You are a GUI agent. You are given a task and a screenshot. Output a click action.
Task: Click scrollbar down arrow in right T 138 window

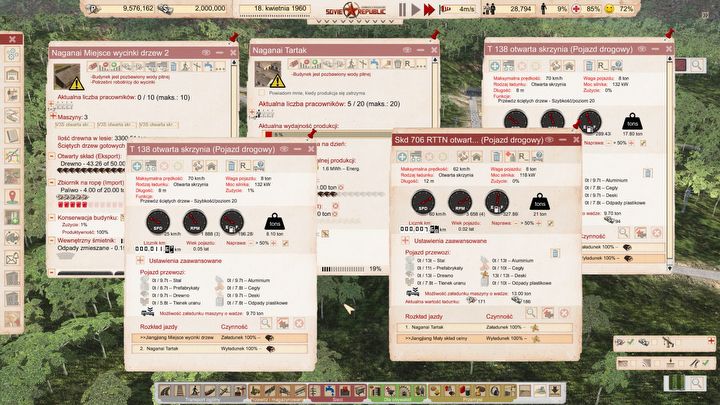[x=669, y=268]
